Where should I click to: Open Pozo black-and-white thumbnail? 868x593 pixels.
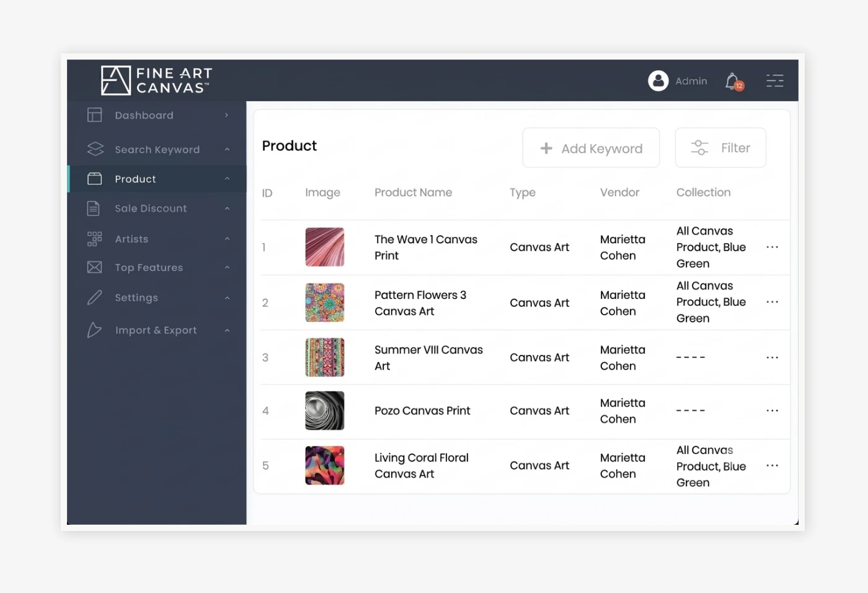click(324, 411)
